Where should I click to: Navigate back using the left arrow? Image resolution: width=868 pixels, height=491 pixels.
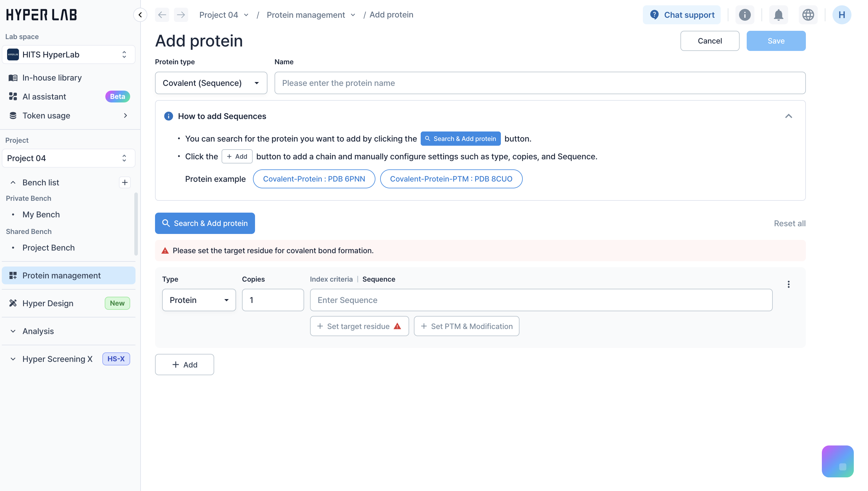162,15
